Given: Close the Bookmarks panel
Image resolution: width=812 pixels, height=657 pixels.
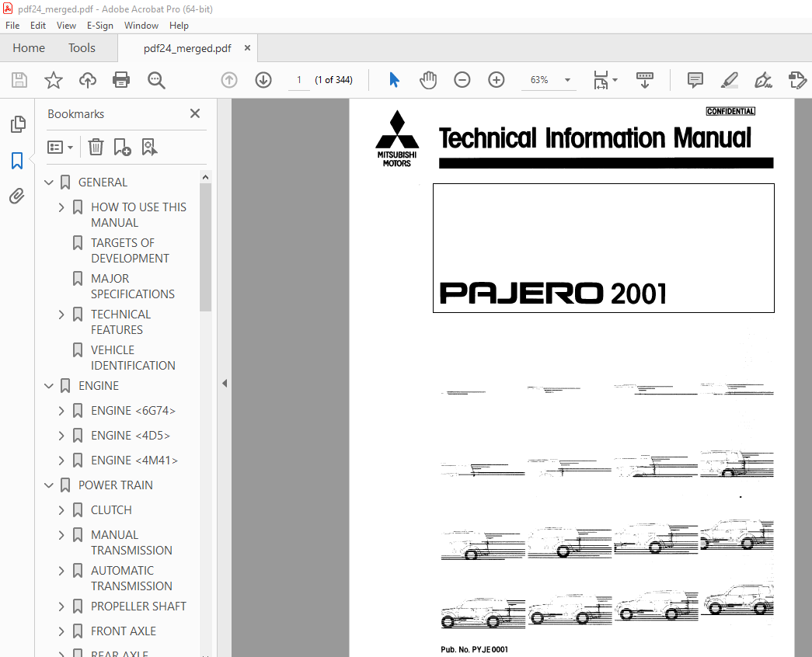Looking at the screenshot, I should (x=195, y=113).
